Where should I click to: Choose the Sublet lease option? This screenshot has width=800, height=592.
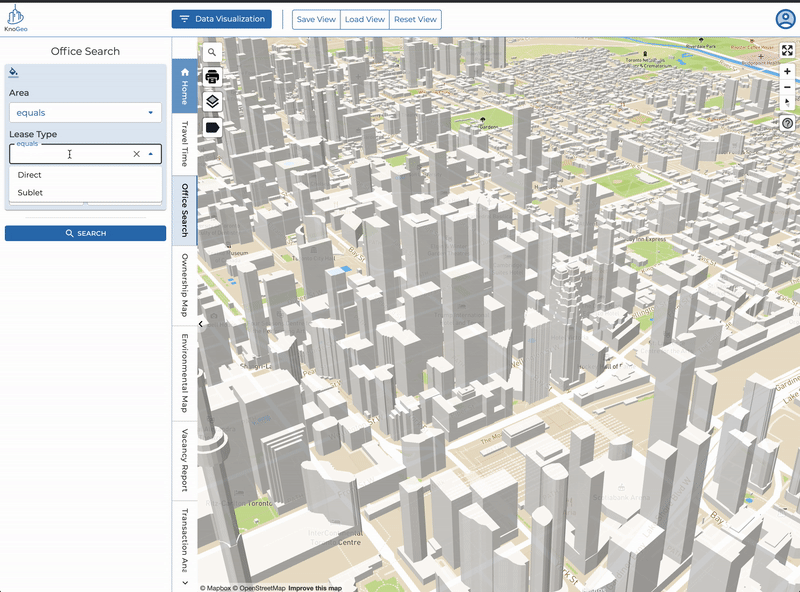tap(30, 192)
